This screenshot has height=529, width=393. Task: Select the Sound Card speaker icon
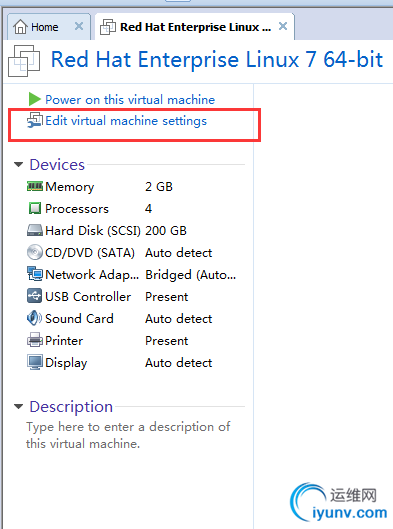click(x=34, y=318)
